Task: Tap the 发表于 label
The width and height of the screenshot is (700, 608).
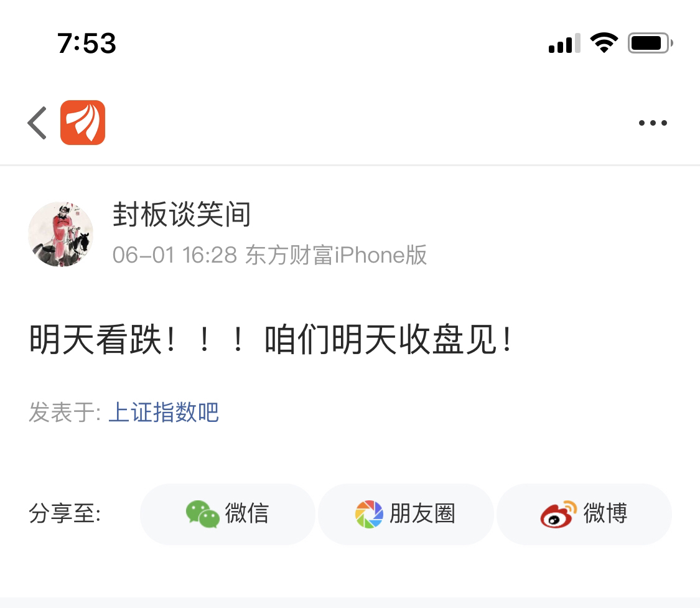Action: tap(65, 411)
